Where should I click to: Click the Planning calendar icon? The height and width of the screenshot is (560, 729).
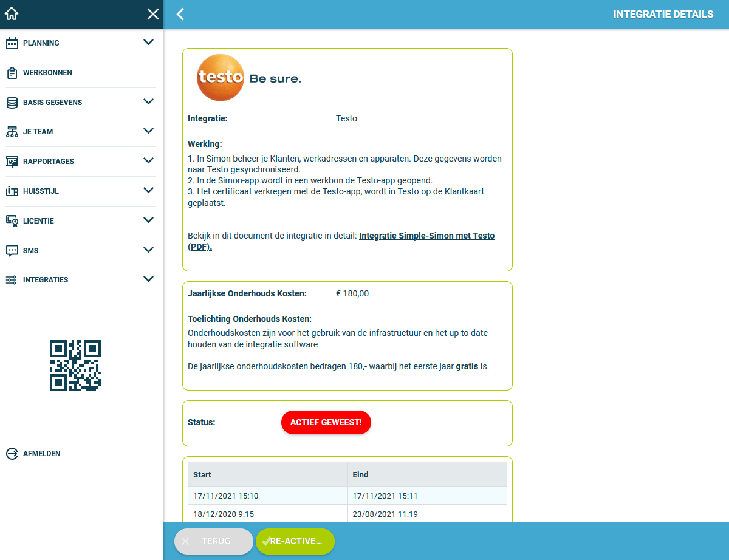(x=12, y=43)
